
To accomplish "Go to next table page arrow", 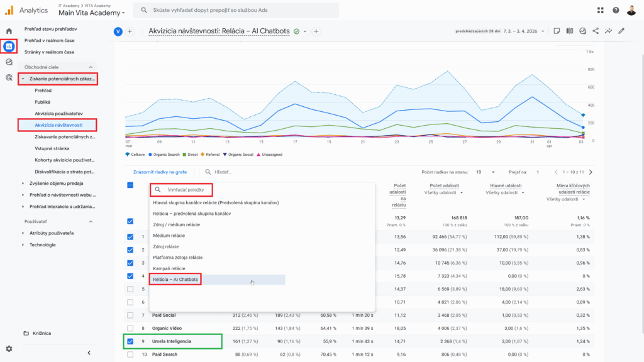I will [591, 172].
